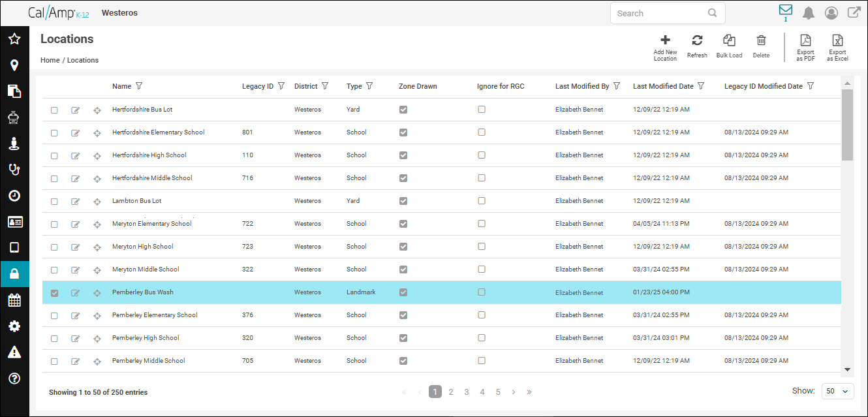Viewport: 868px width, 417px height.
Task: Open the Last Modified By filter
Action: [617, 86]
